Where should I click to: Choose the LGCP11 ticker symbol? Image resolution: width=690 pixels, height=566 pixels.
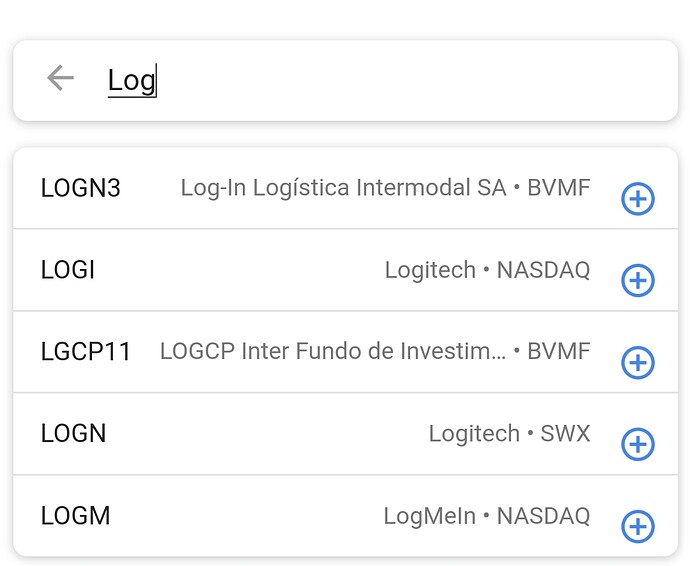coord(86,351)
